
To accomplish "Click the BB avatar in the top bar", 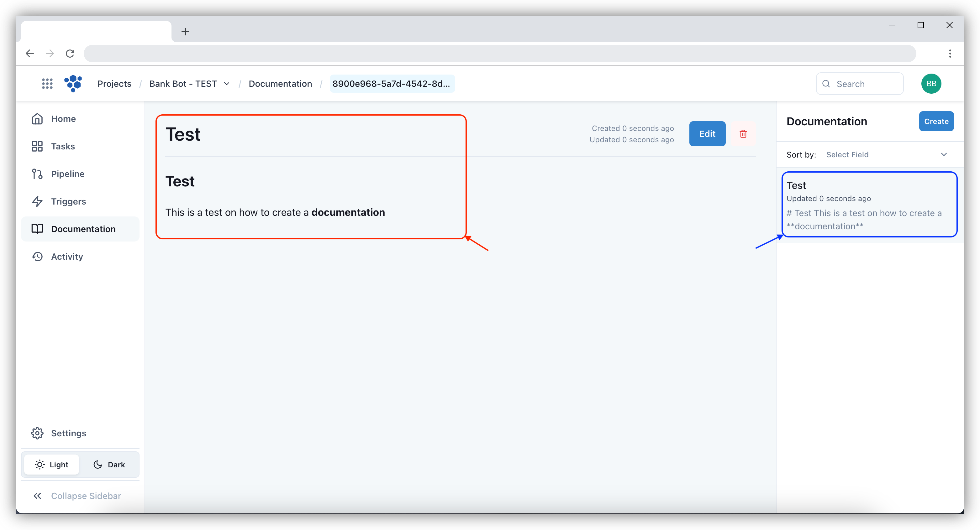I will pos(931,83).
